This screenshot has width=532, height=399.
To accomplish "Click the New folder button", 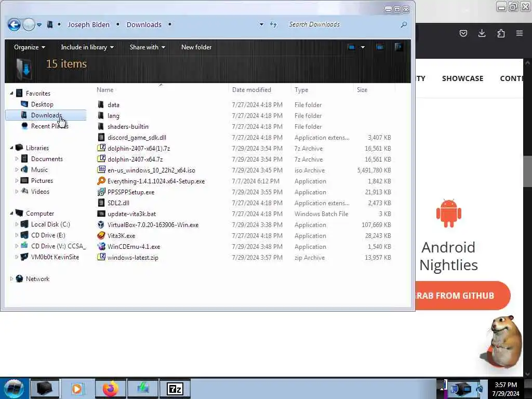I will (196, 47).
